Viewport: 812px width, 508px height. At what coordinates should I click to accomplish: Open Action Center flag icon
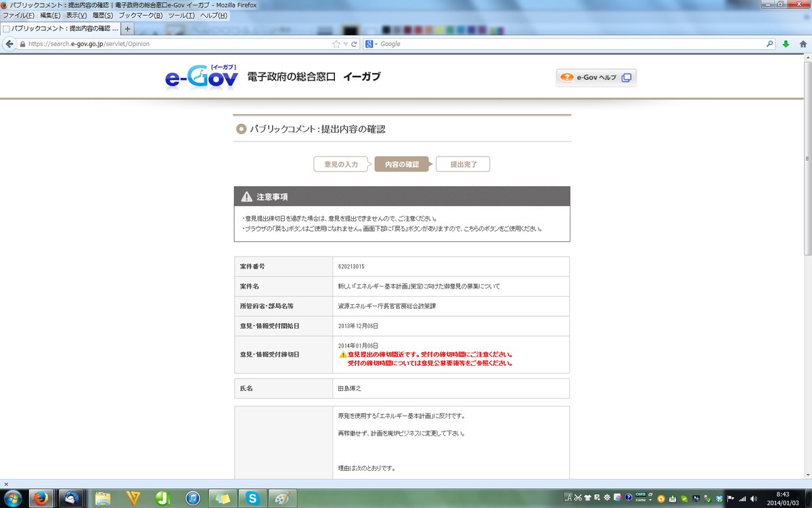coord(731,499)
